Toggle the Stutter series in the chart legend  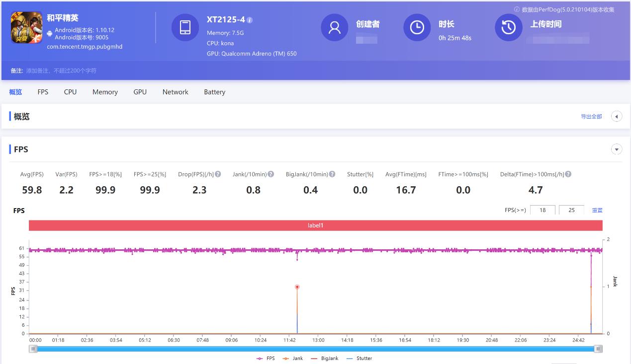[360, 358]
